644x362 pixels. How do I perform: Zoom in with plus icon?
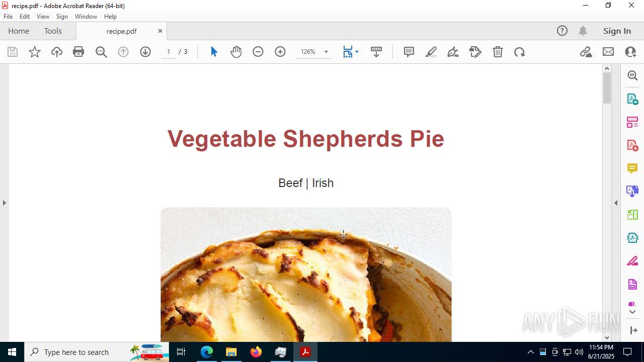(x=280, y=52)
